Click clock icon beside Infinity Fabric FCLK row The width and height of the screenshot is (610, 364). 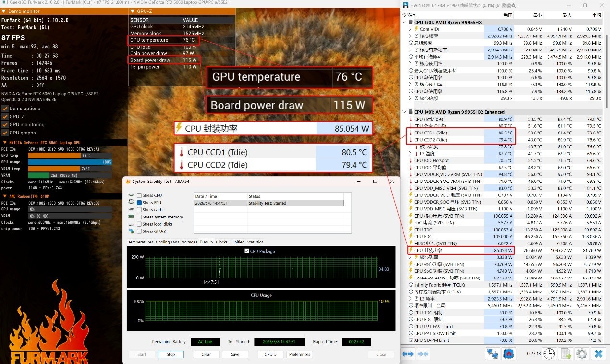410,285
